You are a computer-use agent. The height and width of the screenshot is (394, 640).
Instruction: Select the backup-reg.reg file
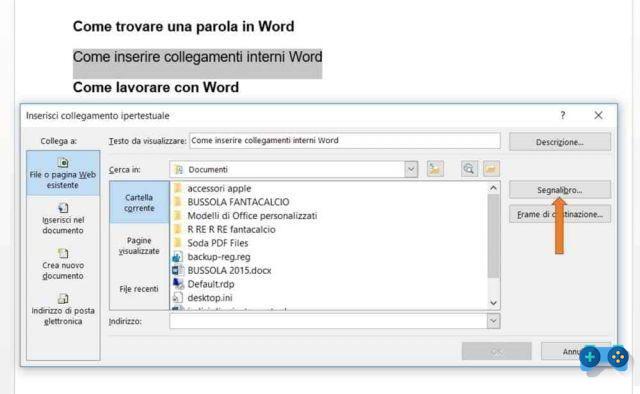[211, 257]
